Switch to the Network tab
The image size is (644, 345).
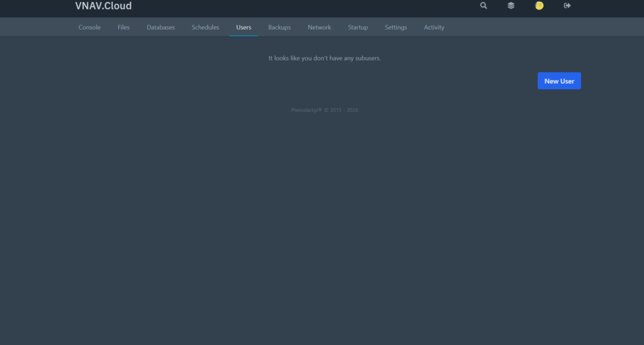click(x=319, y=27)
